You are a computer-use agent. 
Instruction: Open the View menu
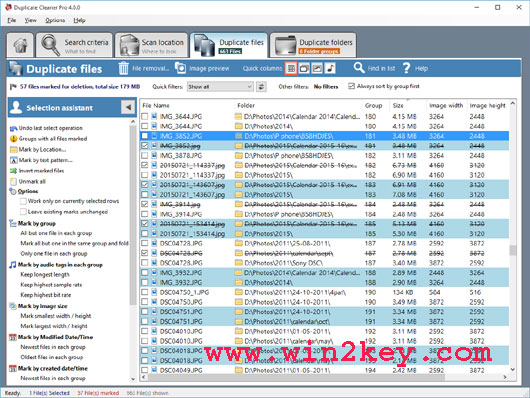[x=30, y=20]
